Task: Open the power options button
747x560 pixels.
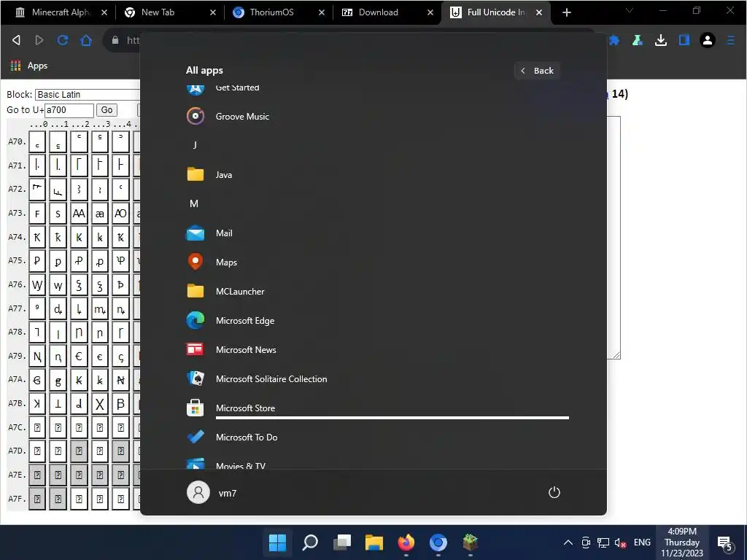Action: pos(554,492)
